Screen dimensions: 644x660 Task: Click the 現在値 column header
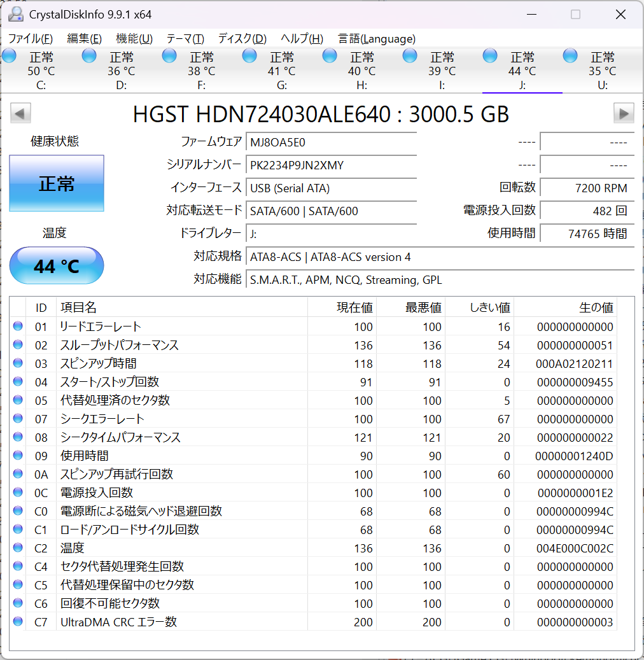pyautogui.click(x=342, y=307)
